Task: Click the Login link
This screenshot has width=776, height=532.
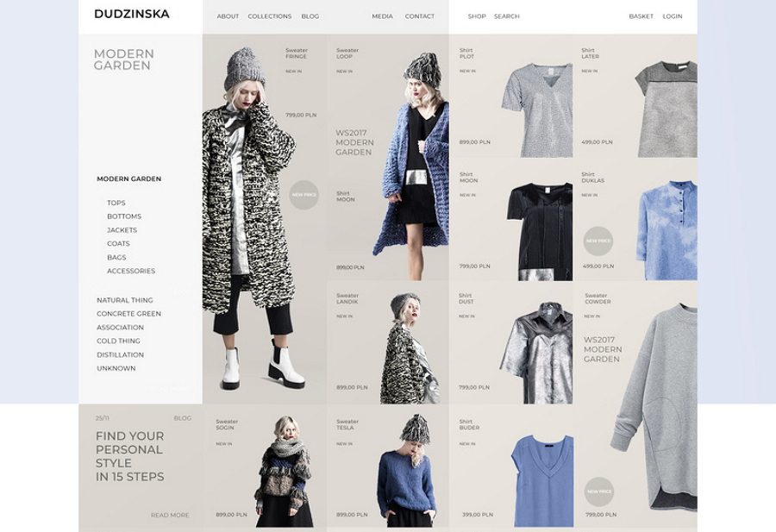Action: (x=672, y=16)
